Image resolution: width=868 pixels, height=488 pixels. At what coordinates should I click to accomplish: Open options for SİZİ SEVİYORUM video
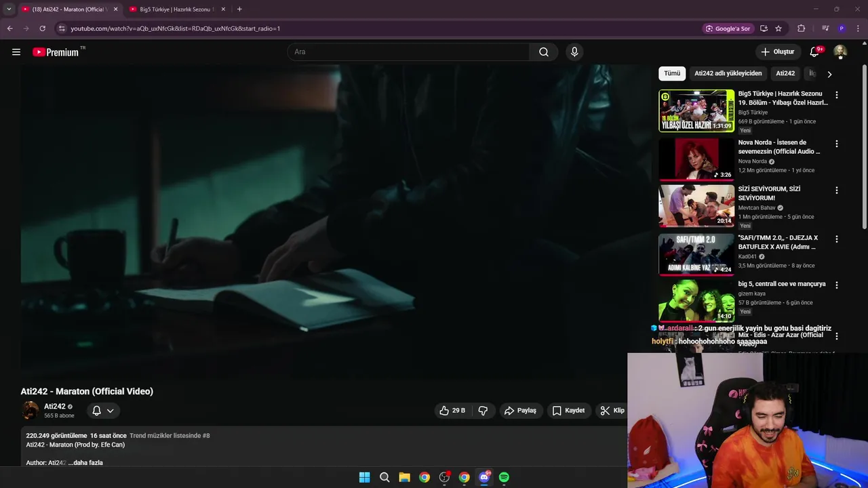coord(837,190)
